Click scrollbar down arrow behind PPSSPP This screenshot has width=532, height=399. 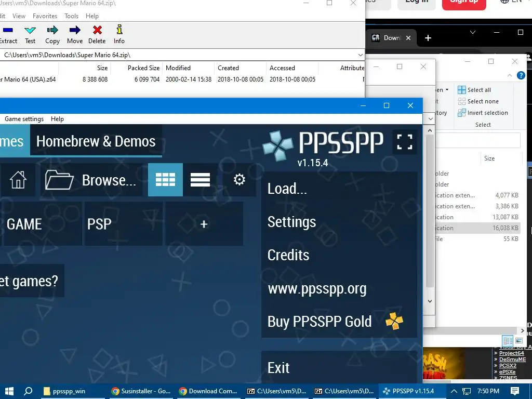[x=430, y=301]
